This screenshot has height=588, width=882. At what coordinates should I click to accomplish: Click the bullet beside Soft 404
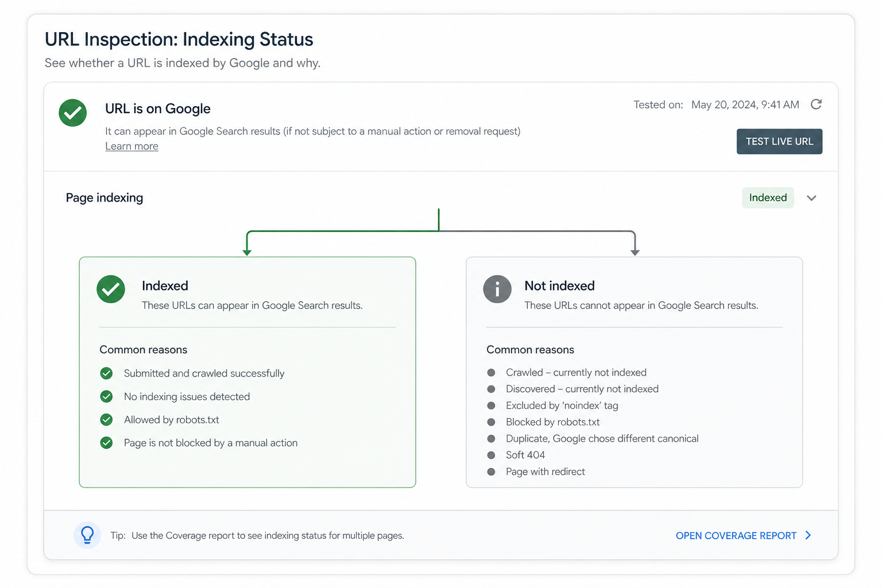[491, 455]
